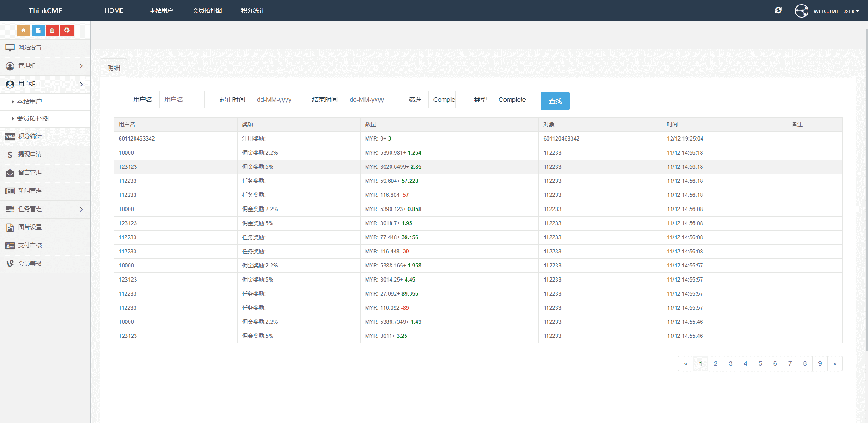The height and width of the screenshot is (423, 868).
Task: Open 会员拓扑图 in top navigation
Action: coord(207,10)
